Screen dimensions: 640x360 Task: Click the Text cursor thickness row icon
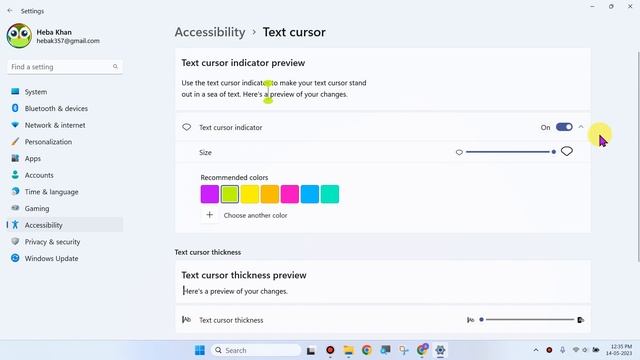[x=186, y=320]
